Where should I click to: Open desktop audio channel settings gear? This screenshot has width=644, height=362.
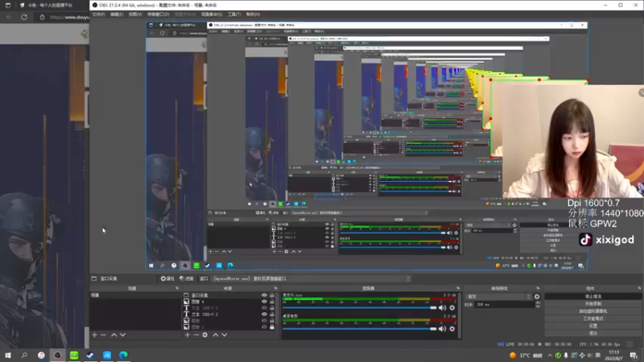pos(452,329)
